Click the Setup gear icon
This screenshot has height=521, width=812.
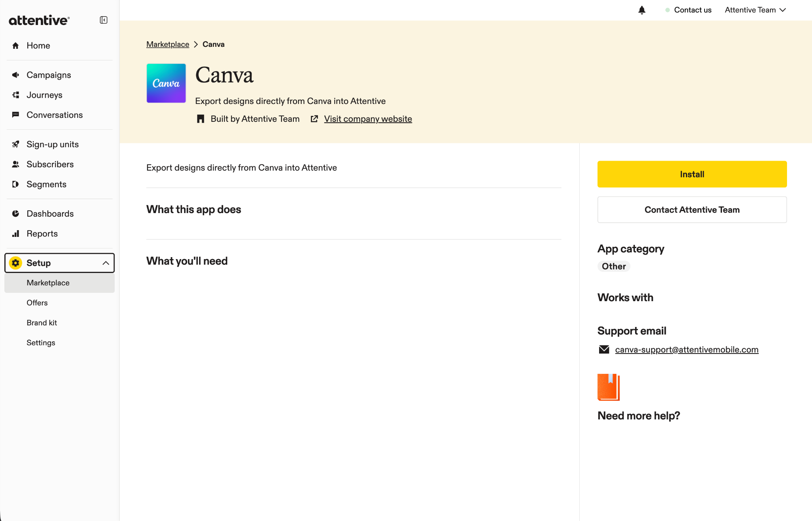click(15, 263)
